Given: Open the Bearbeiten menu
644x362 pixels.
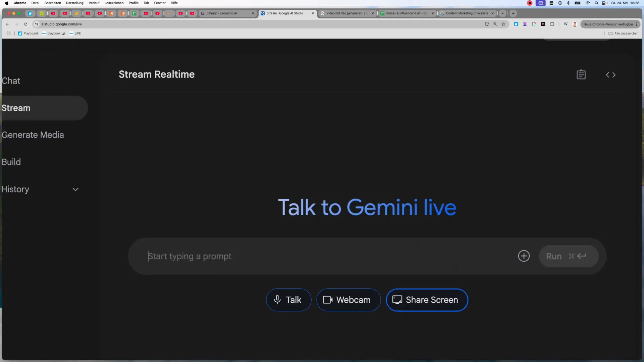Looking at the screenshot, I should point(53,3).
